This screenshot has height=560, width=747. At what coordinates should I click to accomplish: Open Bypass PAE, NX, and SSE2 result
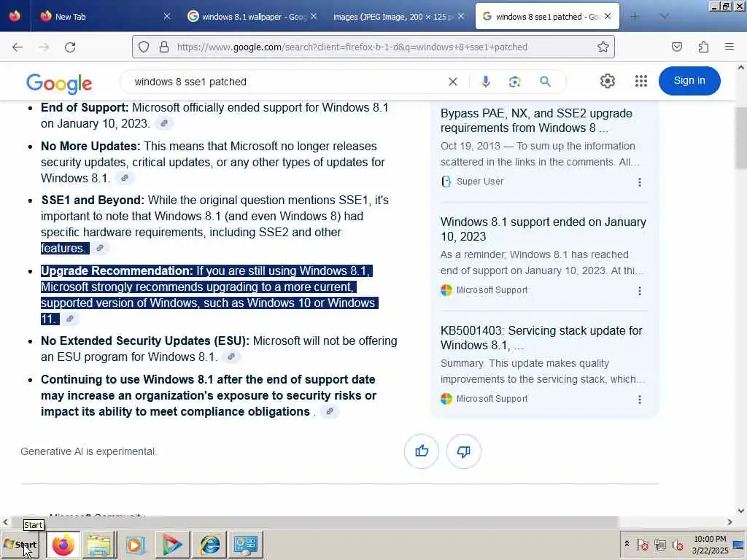536,120
